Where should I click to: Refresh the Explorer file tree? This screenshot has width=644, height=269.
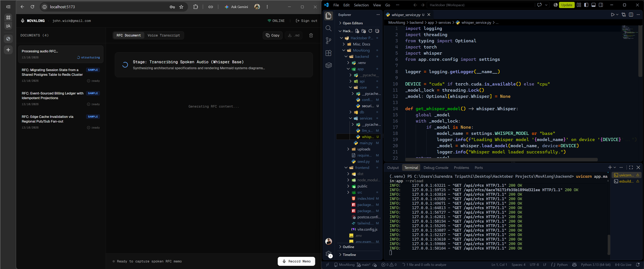(370, 31)
